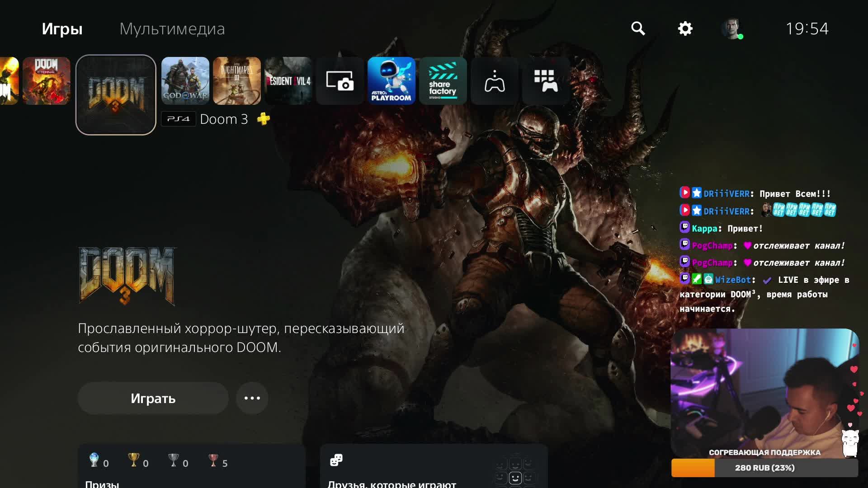Open the three-dots options button

point(252,398)
